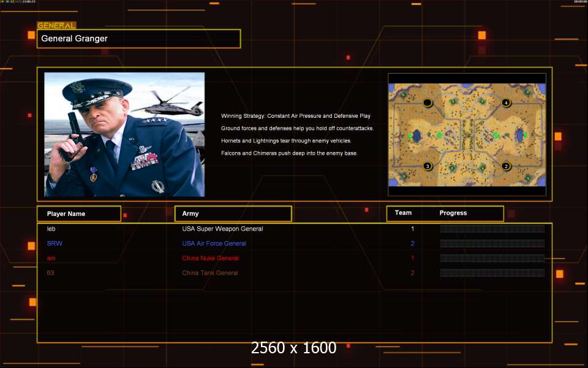The height and width of the screenshot is (368, 588).
Task: Click team number for player am
Action: click(x=412, y=258)
